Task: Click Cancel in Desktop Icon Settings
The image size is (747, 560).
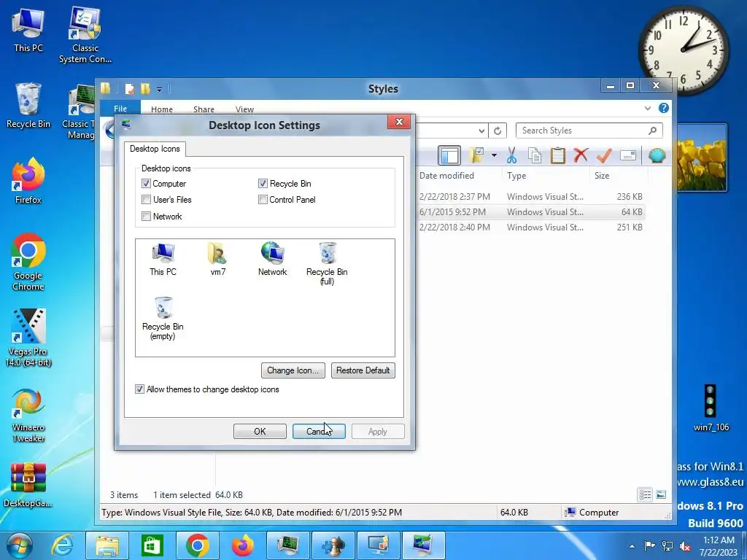Action: pyautogui.click(x=319, y=432)
